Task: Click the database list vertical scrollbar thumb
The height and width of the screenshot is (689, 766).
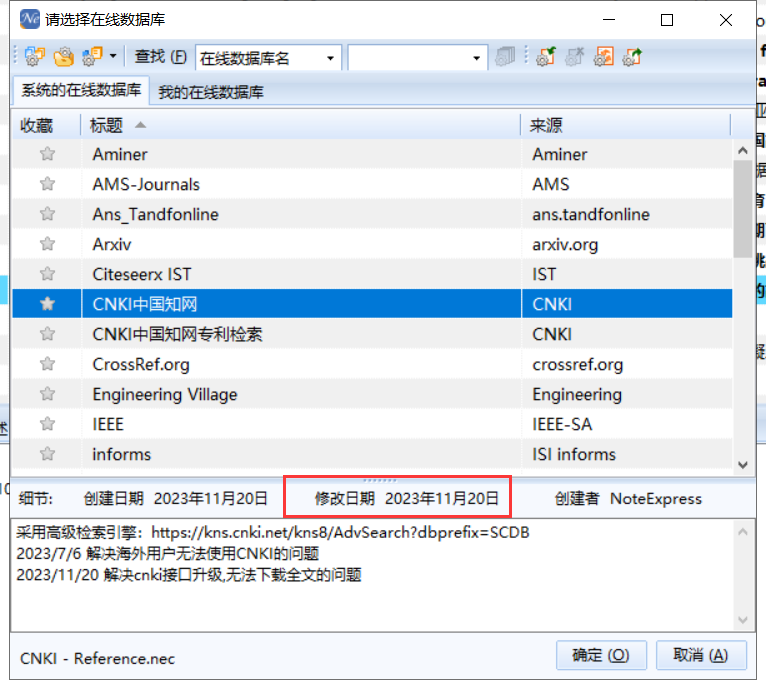Action: tap(743, 209)
